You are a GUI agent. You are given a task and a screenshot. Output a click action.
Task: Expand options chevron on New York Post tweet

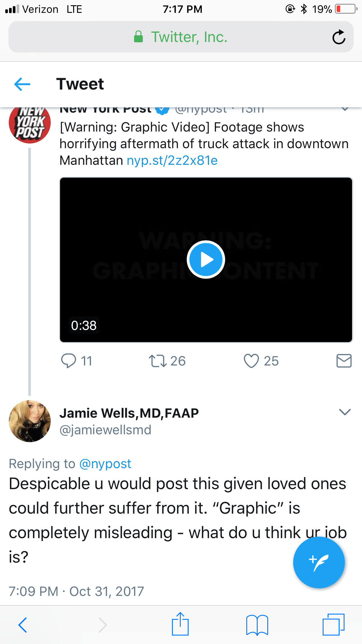click(x=345, y=110)
